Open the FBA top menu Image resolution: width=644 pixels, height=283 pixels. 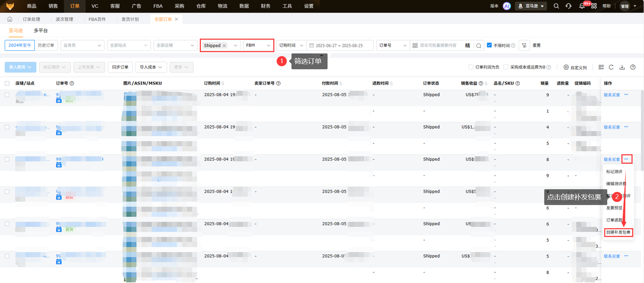(x=157, y=6)
